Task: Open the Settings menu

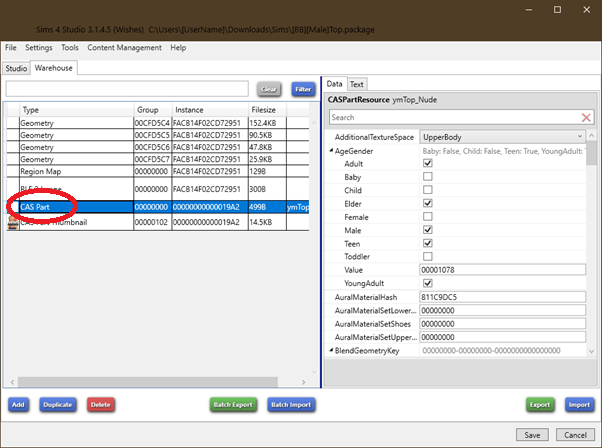Action: [39, 48]
